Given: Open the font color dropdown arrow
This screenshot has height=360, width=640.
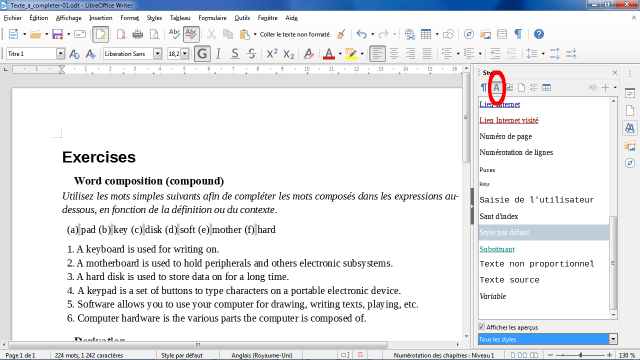Looking at the screenshot, I should pyautogui.click(x=340, y=54).
